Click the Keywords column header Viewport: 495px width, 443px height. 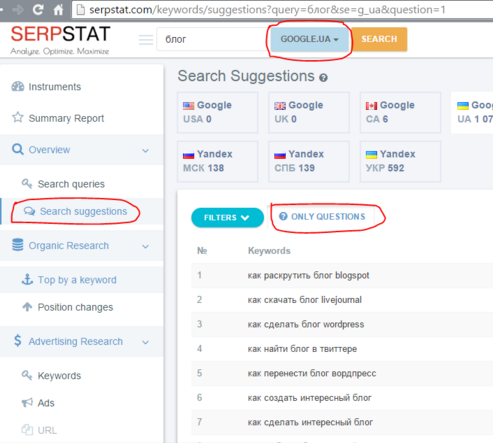pos(269,251)
